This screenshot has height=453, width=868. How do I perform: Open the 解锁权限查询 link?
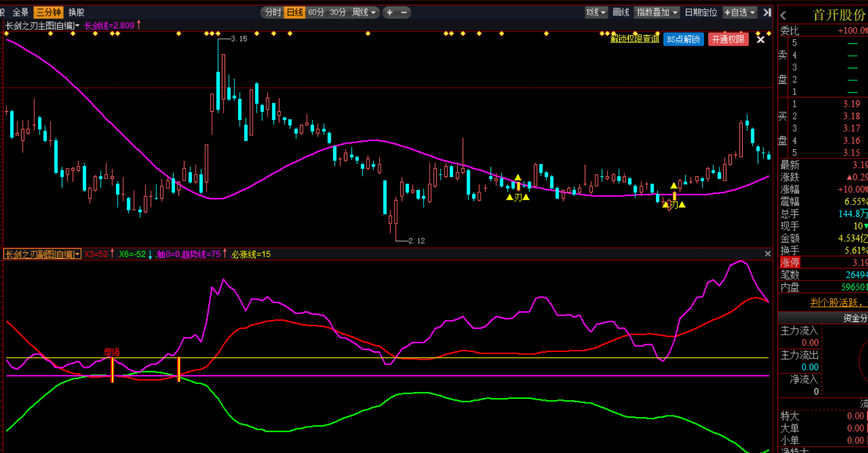tap(634, 39)
